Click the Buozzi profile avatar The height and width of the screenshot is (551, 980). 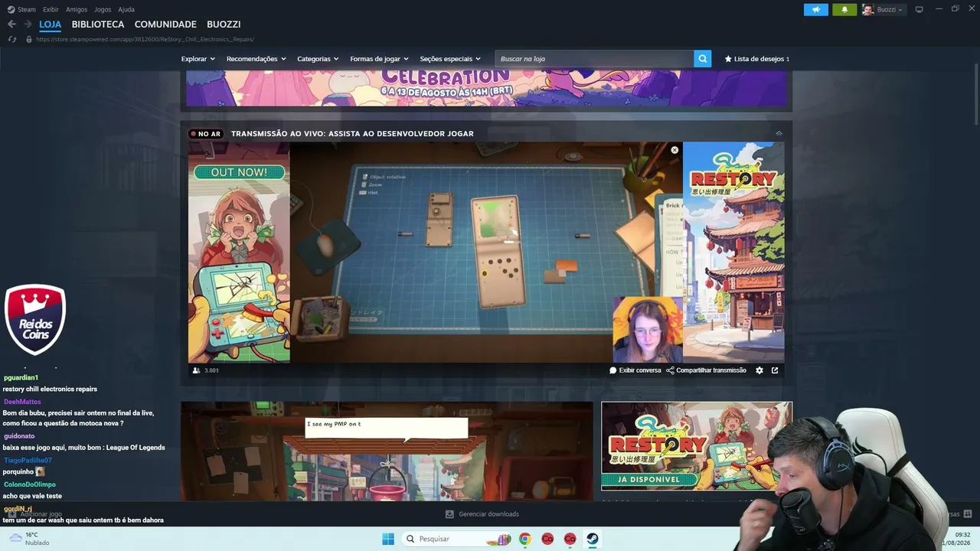pyautogui.click(x=868, y=9)
